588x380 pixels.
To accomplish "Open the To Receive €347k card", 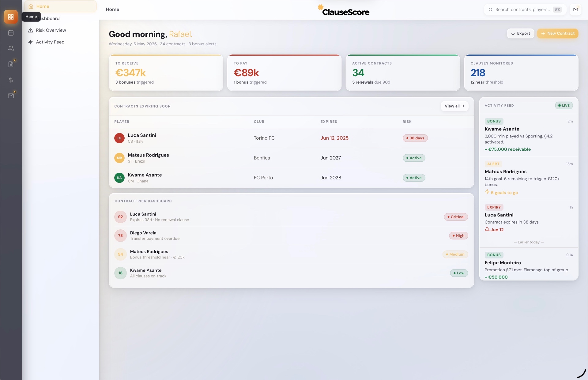I will pyautogui.click(x=166, y=73).
